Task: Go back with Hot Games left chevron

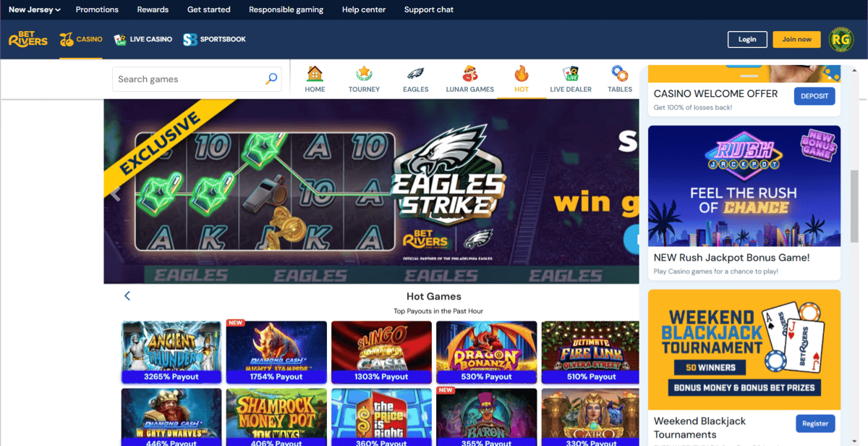Action: click(127, 295)
